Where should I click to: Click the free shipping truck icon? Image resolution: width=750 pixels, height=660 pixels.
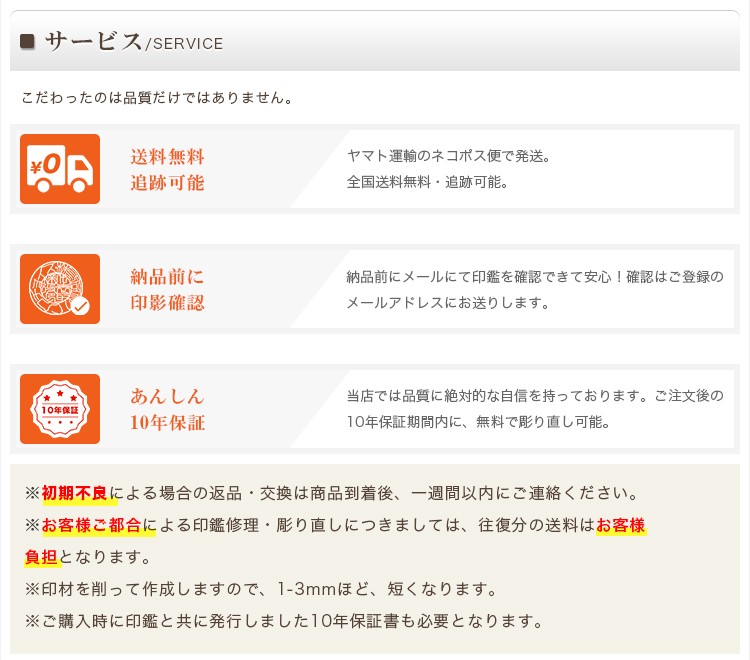point(60,169)
